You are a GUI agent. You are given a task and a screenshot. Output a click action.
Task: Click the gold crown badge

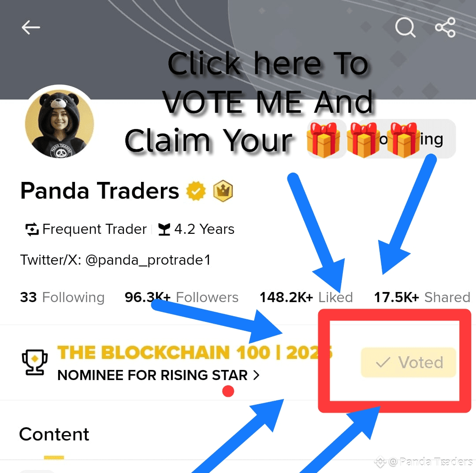pos(223,191)
